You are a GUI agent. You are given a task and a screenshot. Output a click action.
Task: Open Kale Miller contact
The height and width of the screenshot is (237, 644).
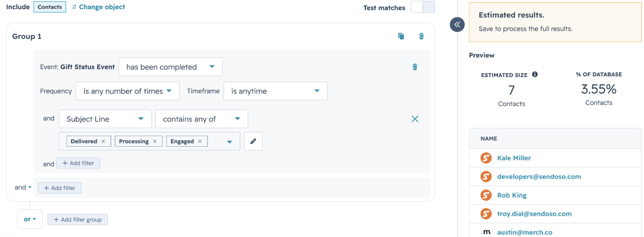514,158
